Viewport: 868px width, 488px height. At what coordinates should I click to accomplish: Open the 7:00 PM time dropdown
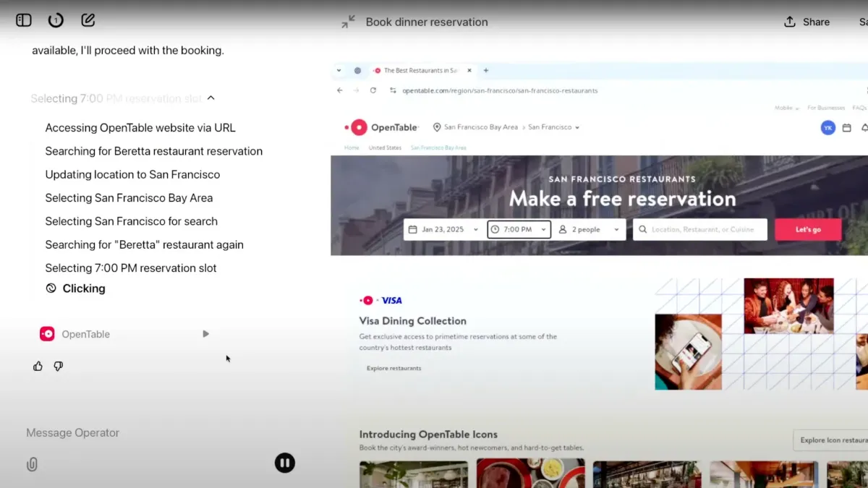(519, 229)
